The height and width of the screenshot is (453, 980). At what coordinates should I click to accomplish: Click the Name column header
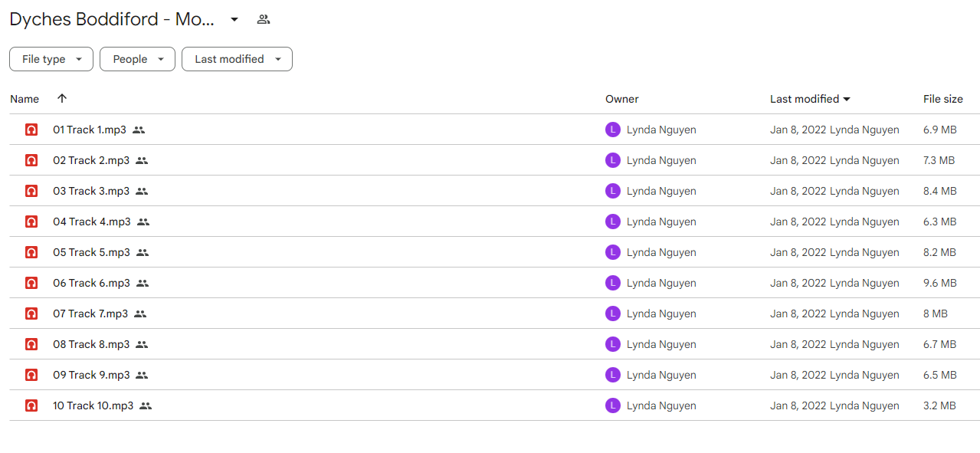coord(25,99)
